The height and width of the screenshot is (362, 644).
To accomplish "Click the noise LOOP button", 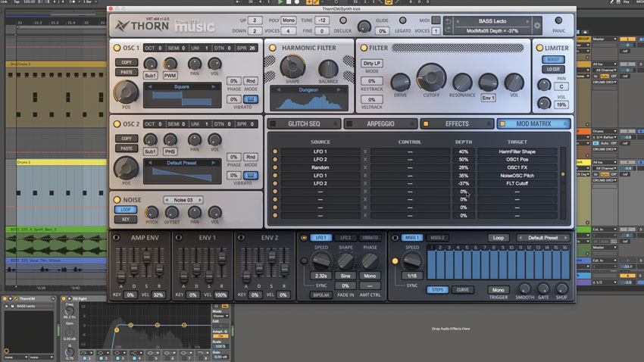I will coord(126,209).
